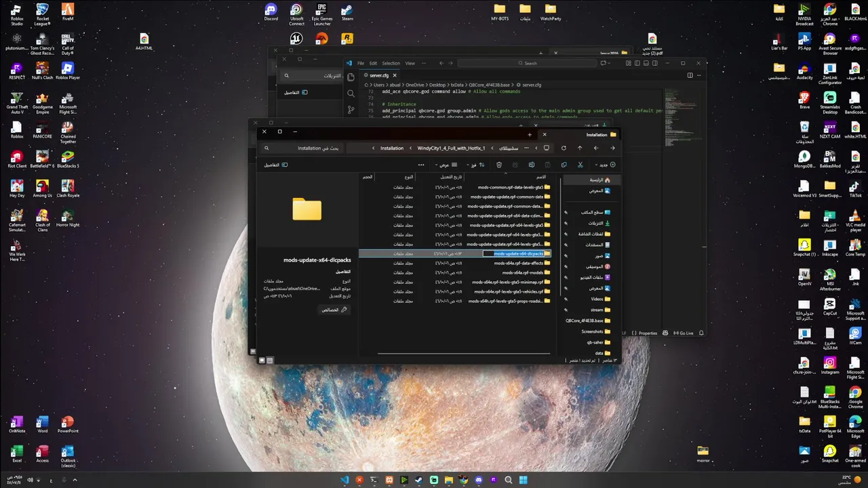
Task: Select folder mods-x64h.rpf-levels-gta5-props-roadsi...
Action: (x=509, y=301)
